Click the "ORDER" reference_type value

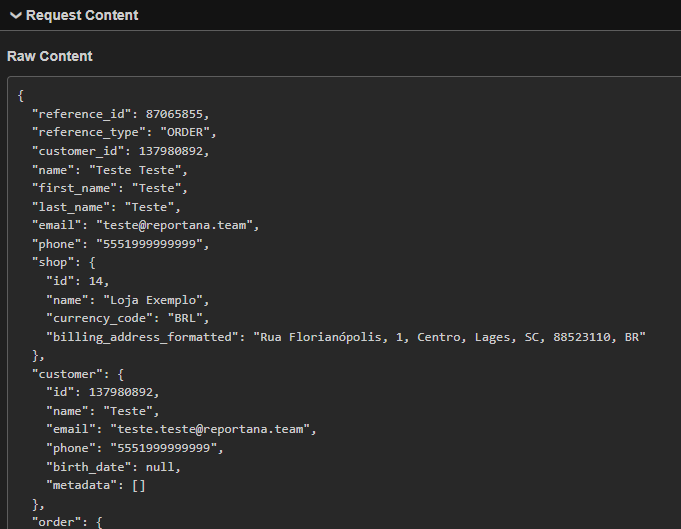185,132
